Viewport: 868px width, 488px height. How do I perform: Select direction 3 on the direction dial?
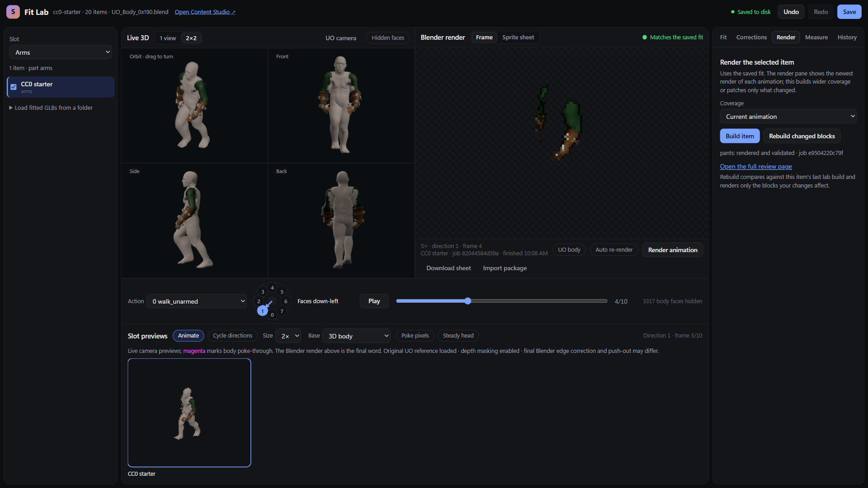[x=263, y=292]
